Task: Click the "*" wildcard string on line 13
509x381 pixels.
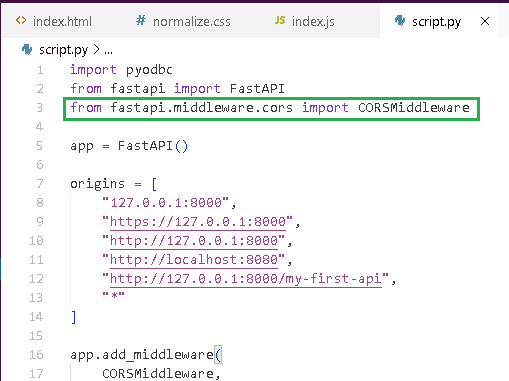Action: (113, 296)
